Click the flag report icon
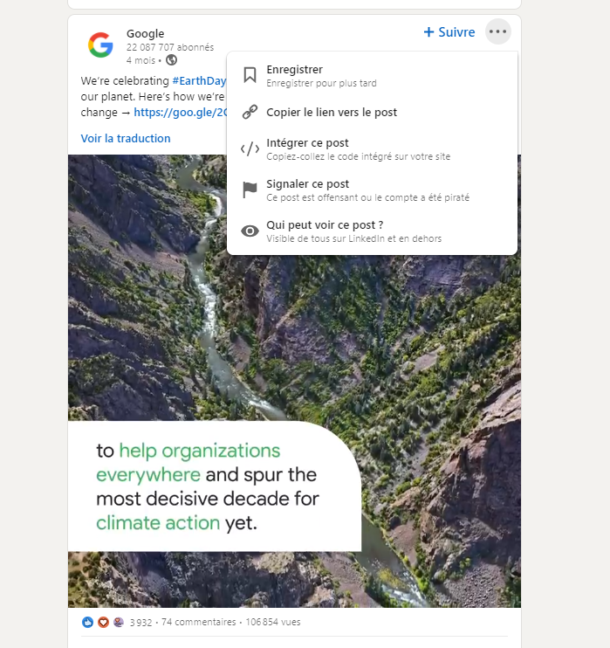 click(250, 190)
